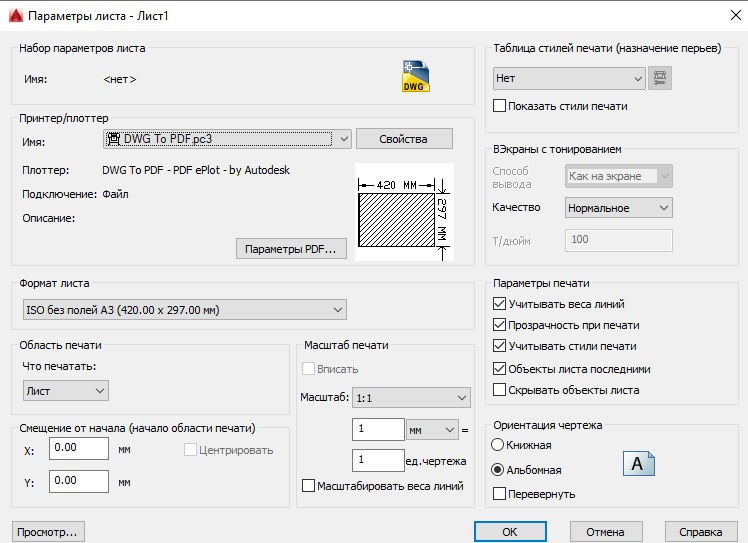
Task: Open the paper size dropdown ISO без полей A3
Action: click(x=185, y=310)
